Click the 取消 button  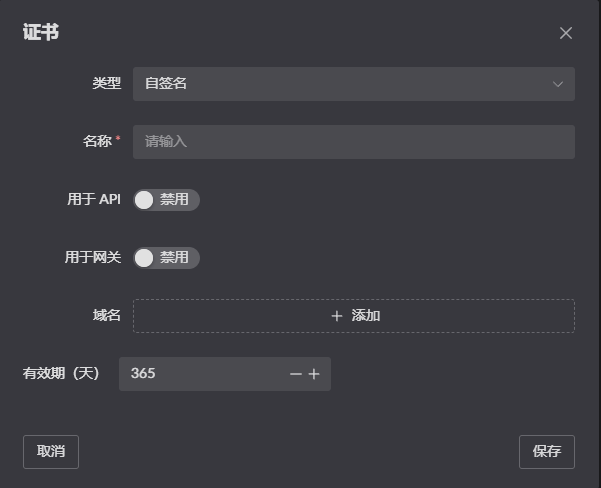point(51,452)
